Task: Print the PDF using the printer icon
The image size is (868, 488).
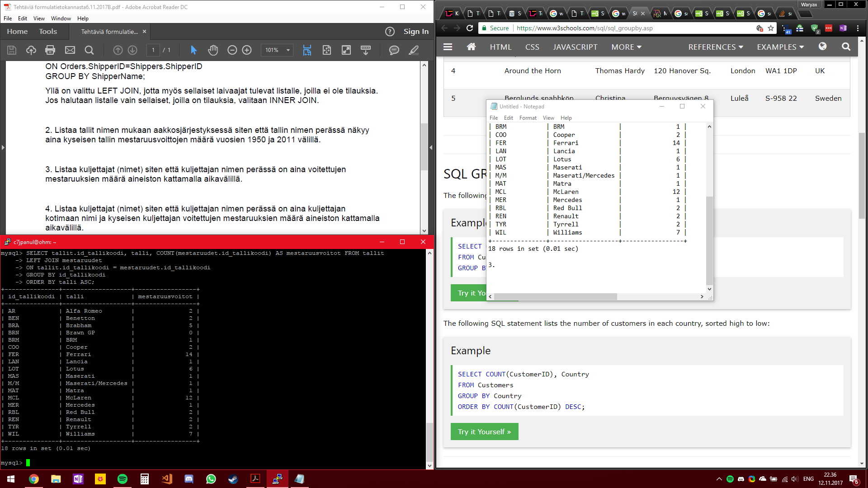Action: tap(50, 50)
